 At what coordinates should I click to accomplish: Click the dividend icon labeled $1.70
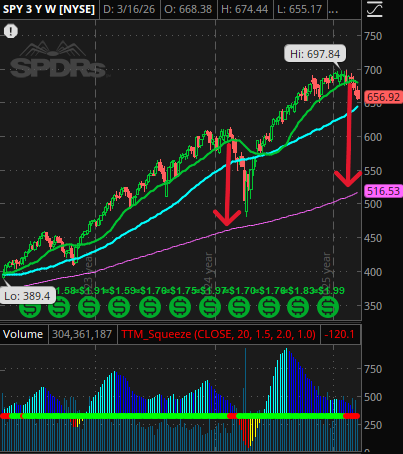pyautogui.click(x=239, y=307)
